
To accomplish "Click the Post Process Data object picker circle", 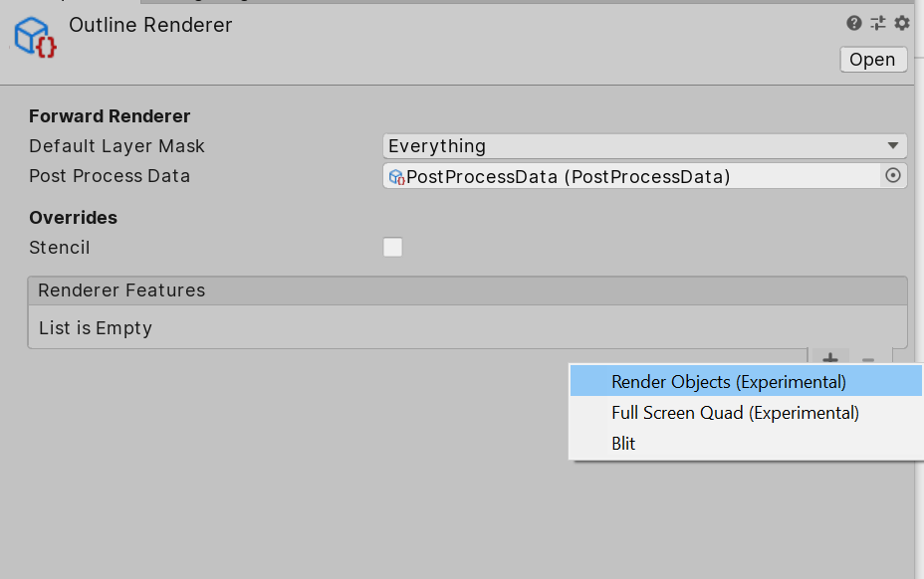I will click(893, 176).
